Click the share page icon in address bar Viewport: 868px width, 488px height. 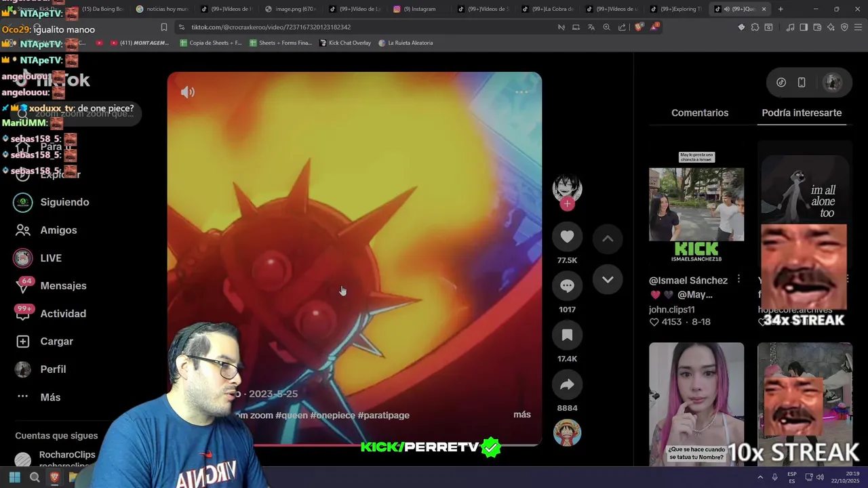[622, 27]
